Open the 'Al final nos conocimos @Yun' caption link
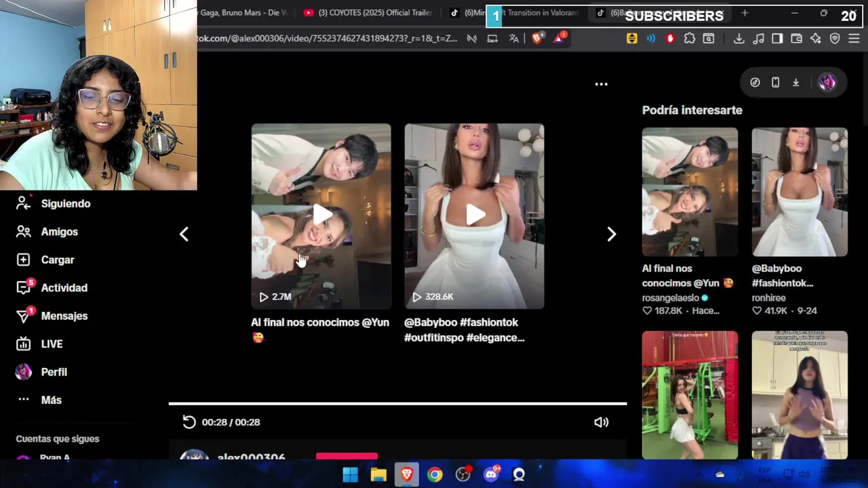This screenshot has width=868, height=488. (320, 329)
